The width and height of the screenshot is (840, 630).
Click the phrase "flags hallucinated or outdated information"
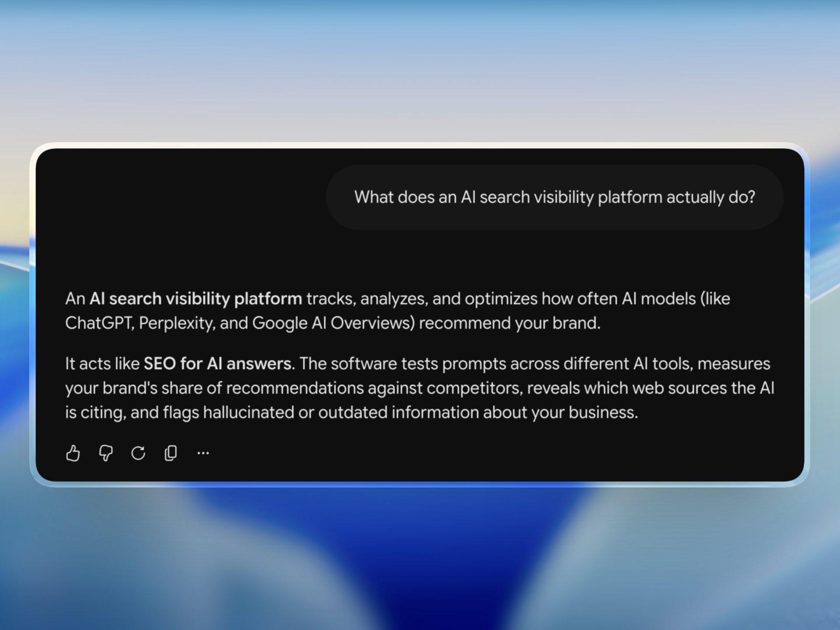(x=321, y=413)
